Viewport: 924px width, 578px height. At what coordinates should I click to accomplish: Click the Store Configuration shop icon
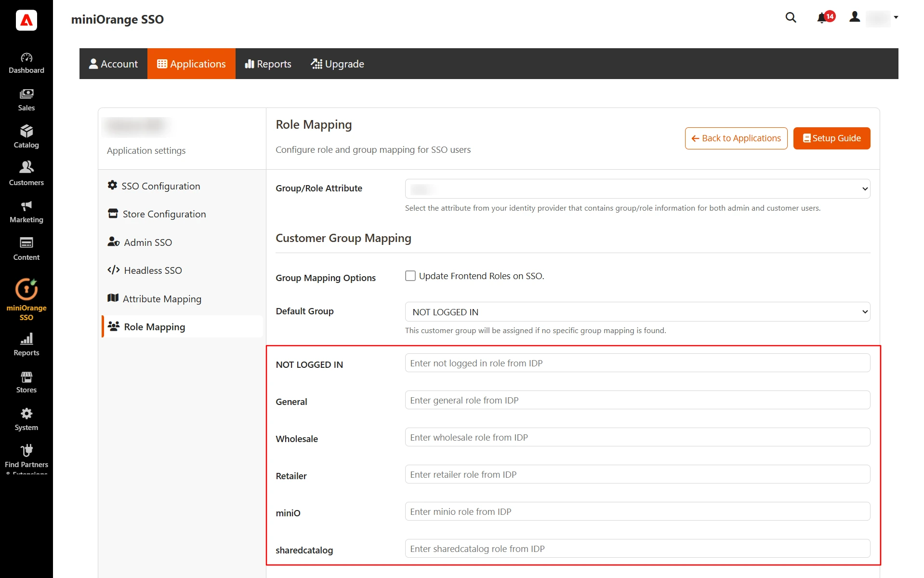pyautogui.click(x=113, y=213)
